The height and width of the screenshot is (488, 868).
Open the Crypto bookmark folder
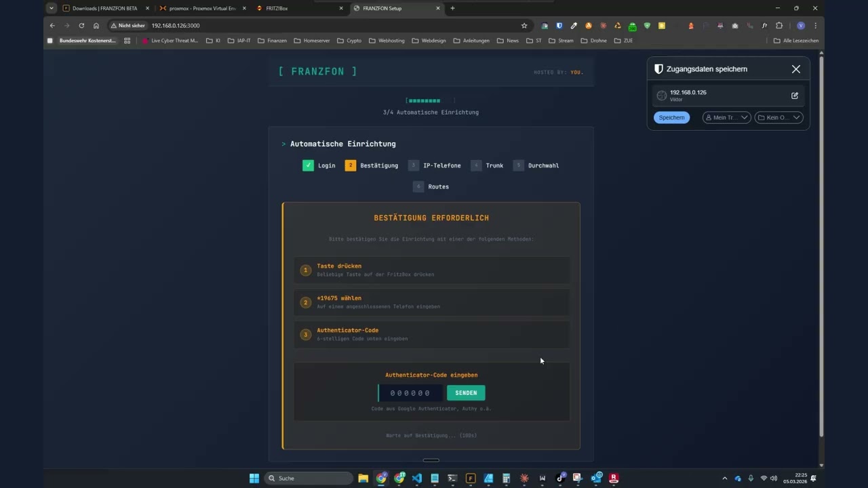pos(349,41)
